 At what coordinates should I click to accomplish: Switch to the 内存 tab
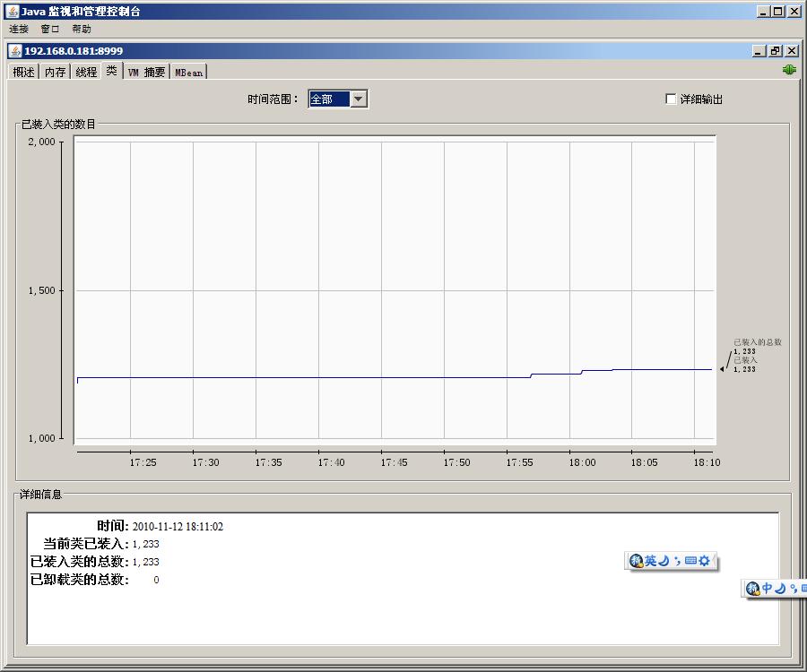click(55, 72)
